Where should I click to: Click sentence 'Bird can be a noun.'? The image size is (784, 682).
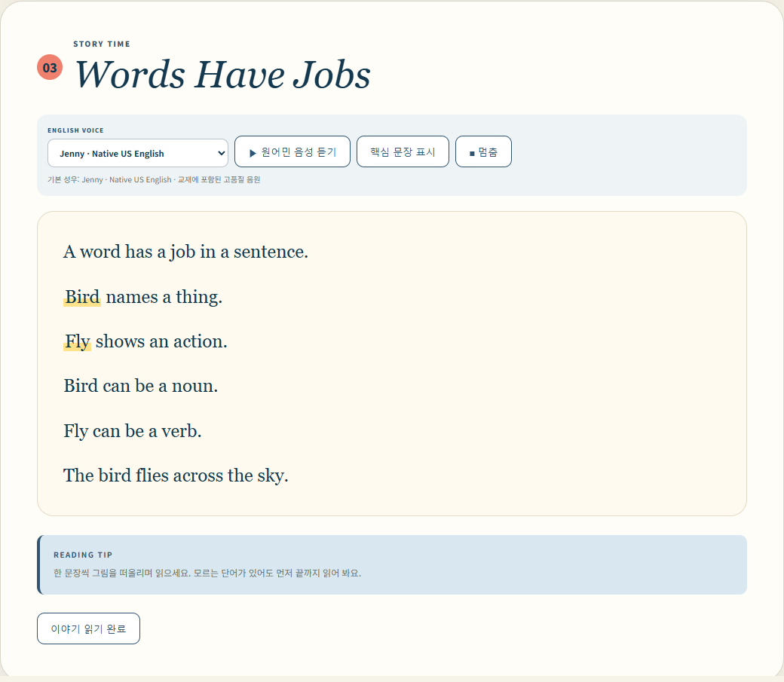point(140,386)
